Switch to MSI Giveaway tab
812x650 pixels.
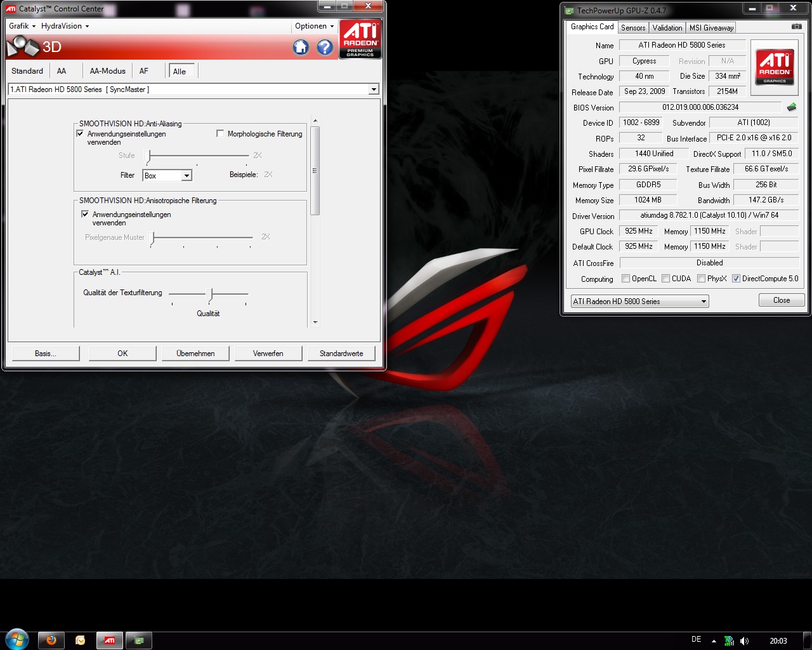(x=711, y=27)
